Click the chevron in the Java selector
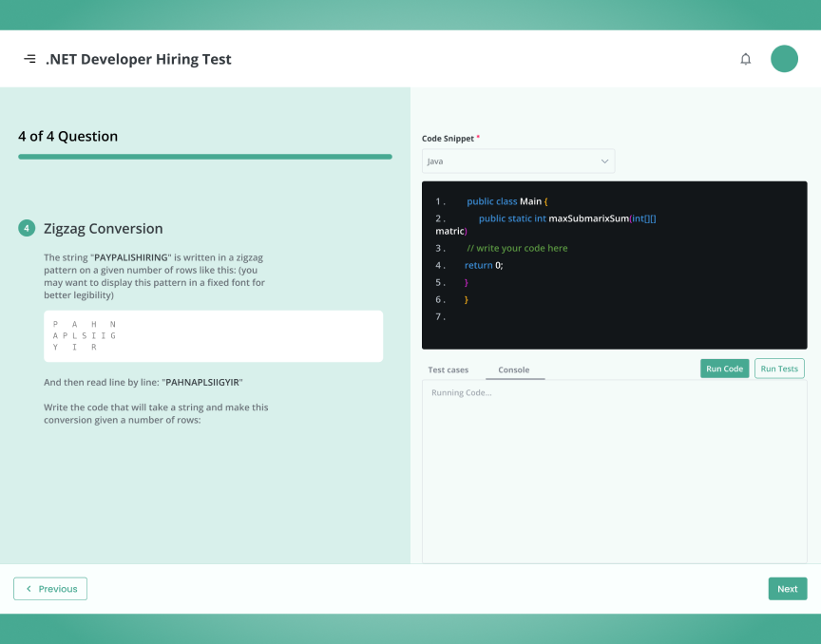This screenshot has width=821, height=644. tap(604, 161)
